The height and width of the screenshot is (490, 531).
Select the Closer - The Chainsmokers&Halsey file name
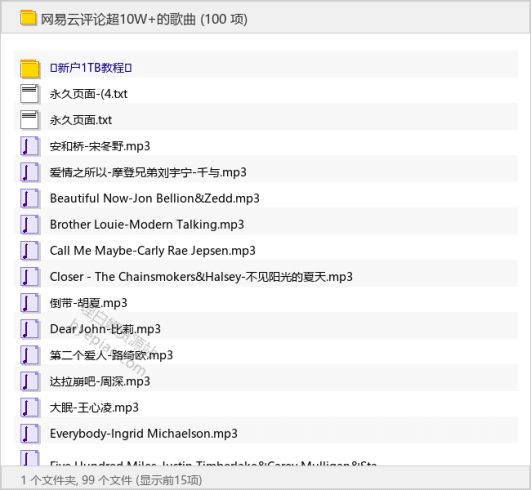coord(201,277)
